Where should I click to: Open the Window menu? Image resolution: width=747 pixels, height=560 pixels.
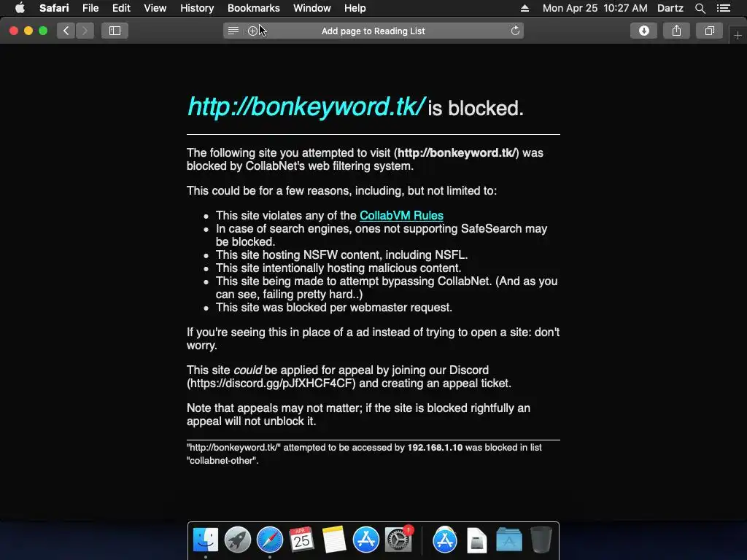click(311, 8)
